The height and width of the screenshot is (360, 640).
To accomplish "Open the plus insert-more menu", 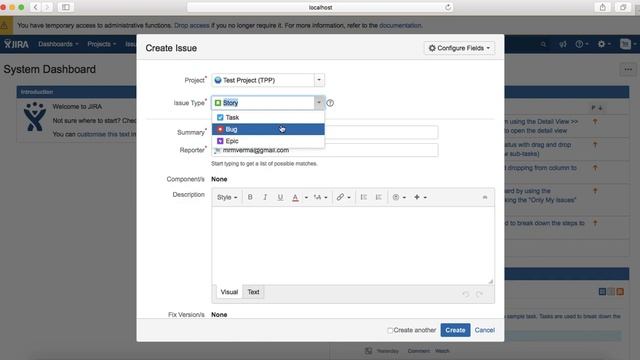I will (x=420, y=197).
